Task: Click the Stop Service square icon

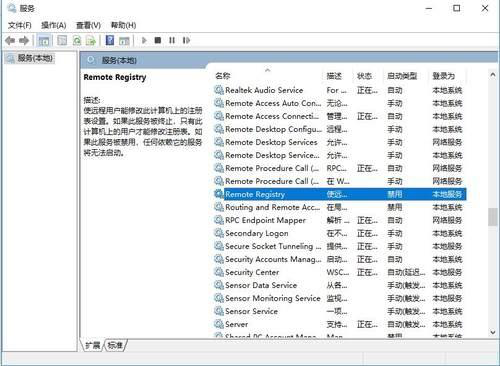Action: pos(158,40)
